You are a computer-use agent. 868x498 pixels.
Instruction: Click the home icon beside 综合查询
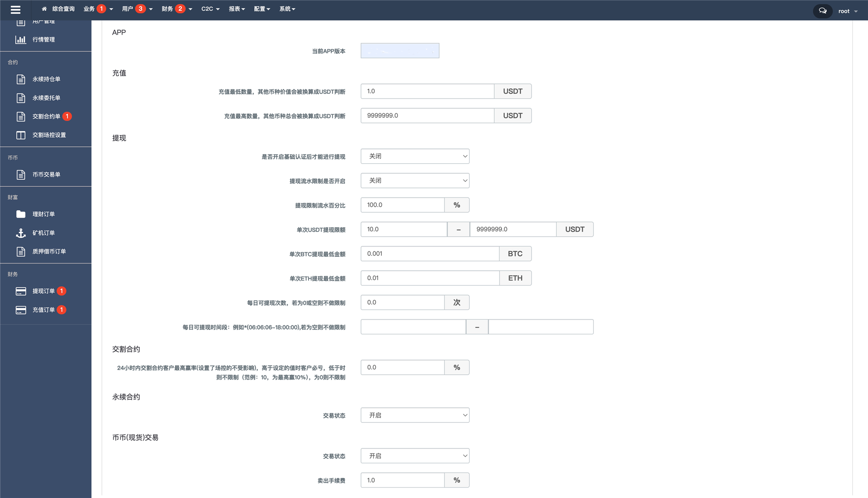pos(44,9)
